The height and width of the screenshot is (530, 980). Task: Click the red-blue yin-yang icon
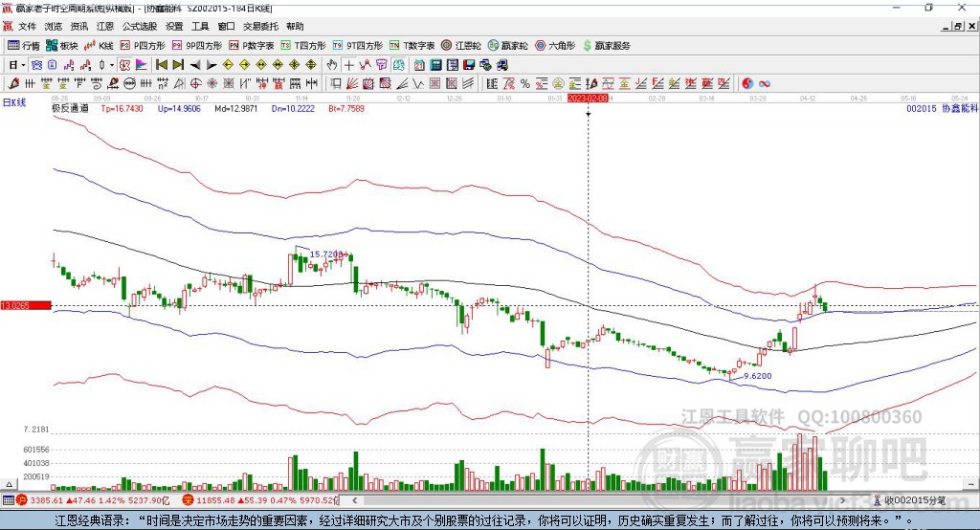click(747, 84)
